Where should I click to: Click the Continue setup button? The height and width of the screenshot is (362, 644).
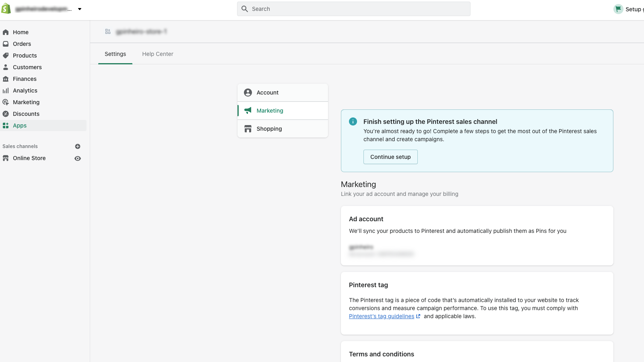point(390,157)
